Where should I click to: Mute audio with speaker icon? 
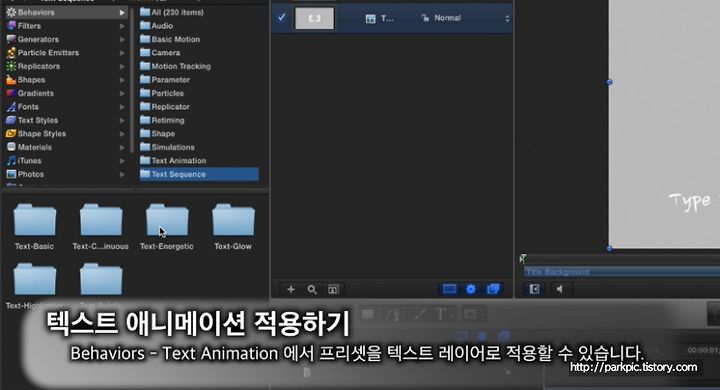[x=559, y=289]
